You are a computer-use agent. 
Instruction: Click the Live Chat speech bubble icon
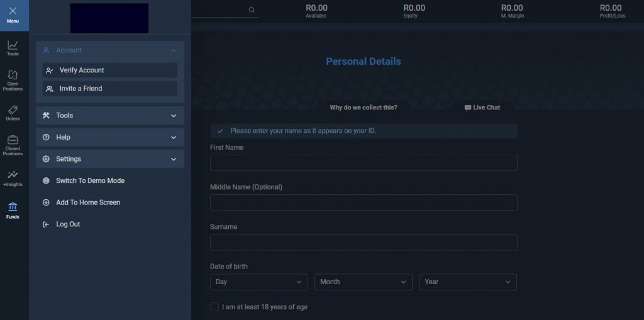[x=467, y=108]
